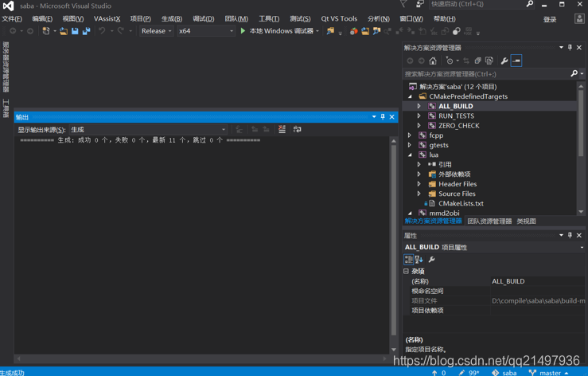The width and height of the screenshot is (588, 376).
Task: Click Home icon in Solution Explorer toolbar
Action: coord(433,61)
